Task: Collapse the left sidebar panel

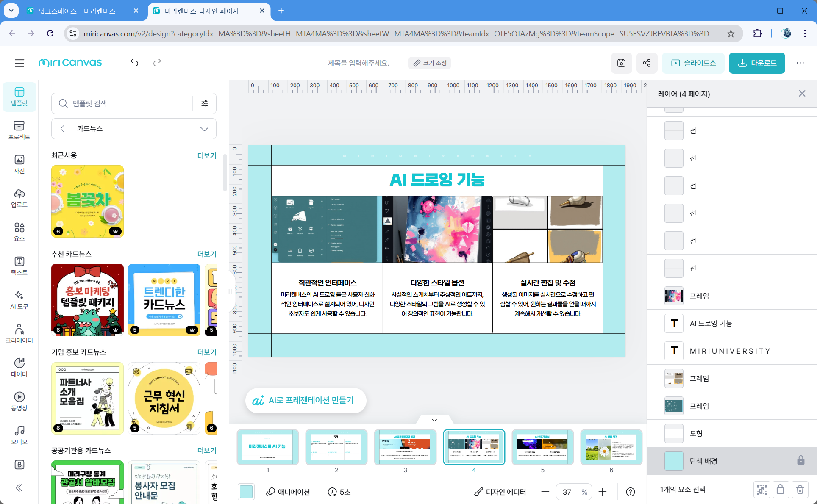Action: (19, 487)
